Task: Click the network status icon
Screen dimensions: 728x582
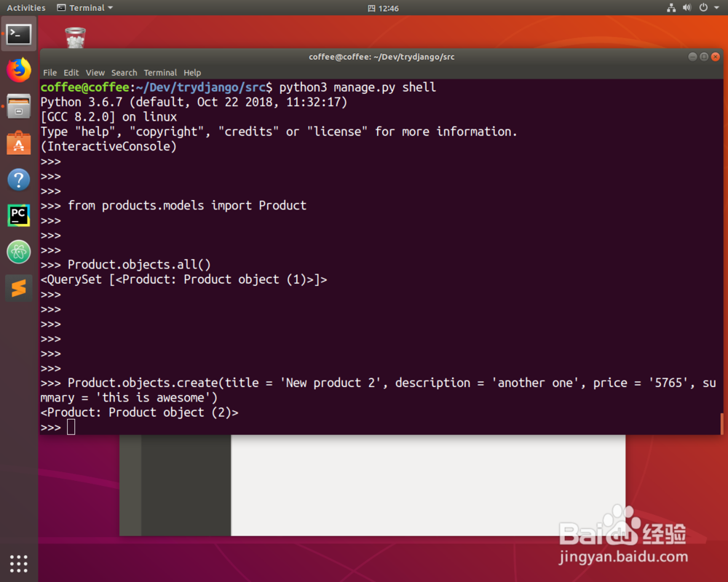Action: (671, 7)
